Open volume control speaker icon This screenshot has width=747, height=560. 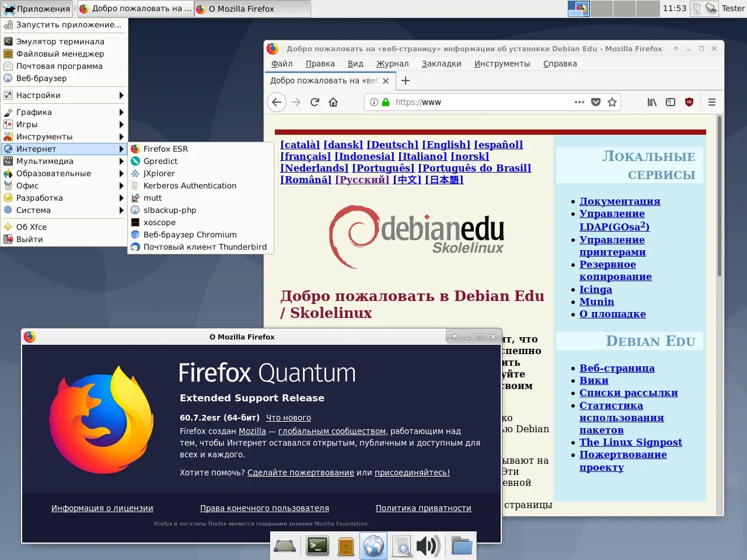pos(428,546)
